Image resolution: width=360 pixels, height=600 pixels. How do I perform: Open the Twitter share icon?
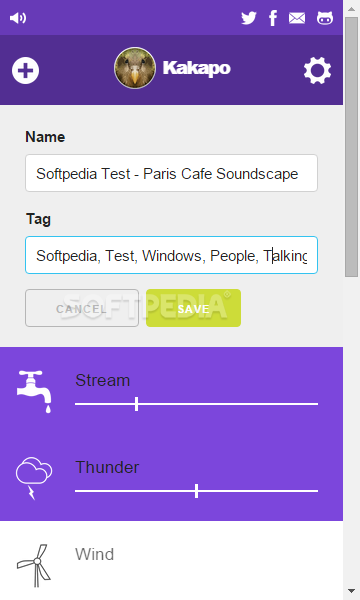point(249,18)
